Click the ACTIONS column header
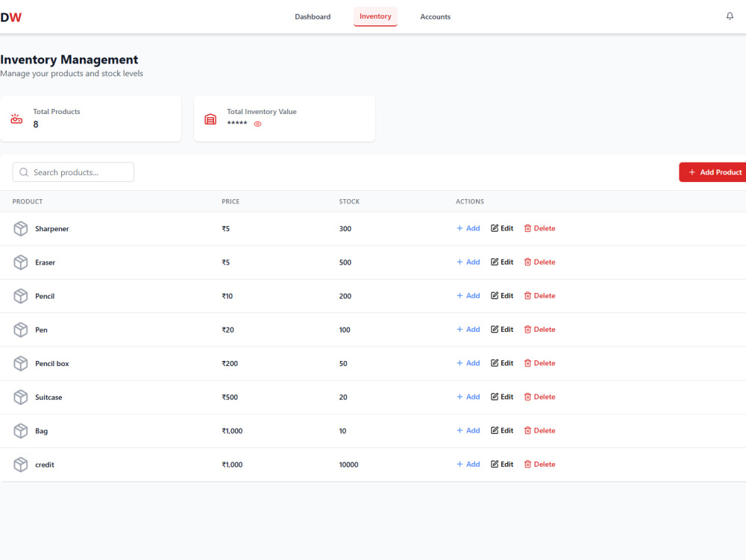 click(469, 201)
